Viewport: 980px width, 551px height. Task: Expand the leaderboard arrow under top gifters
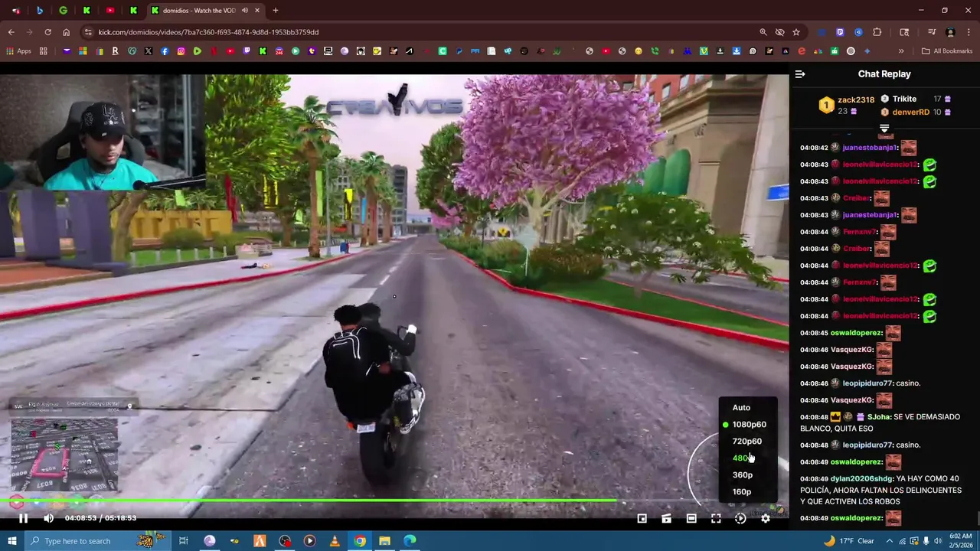tap(884, 129)
